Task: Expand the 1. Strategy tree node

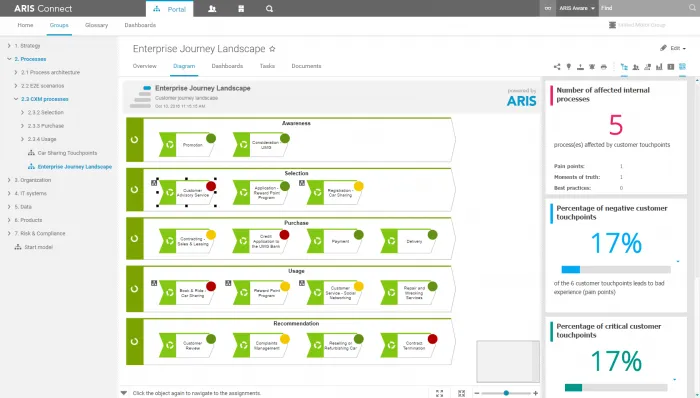Action: coord(9,46)
